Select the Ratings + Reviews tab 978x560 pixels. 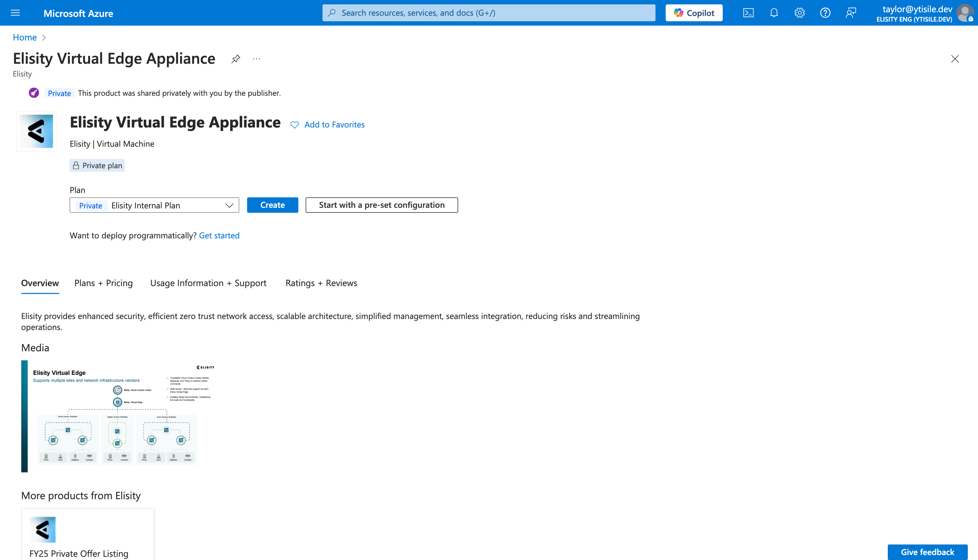[321, 283]
